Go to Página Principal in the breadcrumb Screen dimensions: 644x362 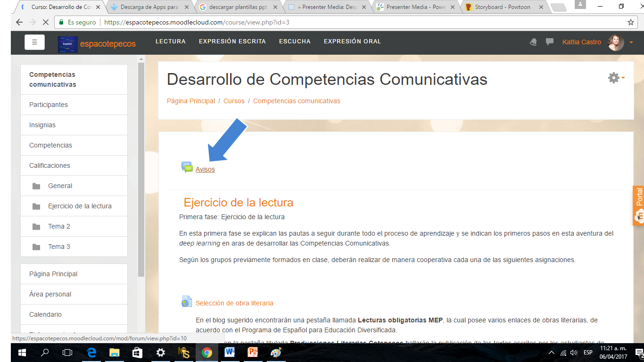click(191, 101)
